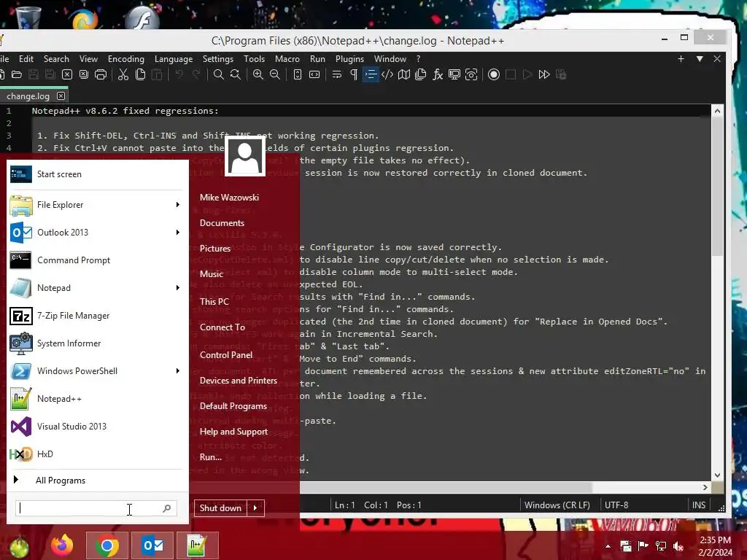Open a file with the folder icon

coord(17,75)
